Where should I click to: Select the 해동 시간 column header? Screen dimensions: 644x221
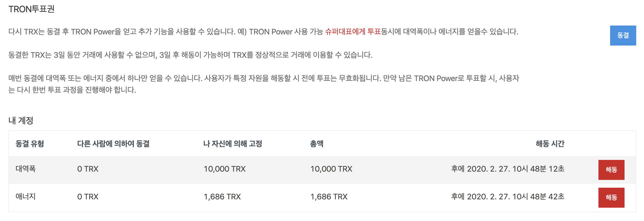550,144
